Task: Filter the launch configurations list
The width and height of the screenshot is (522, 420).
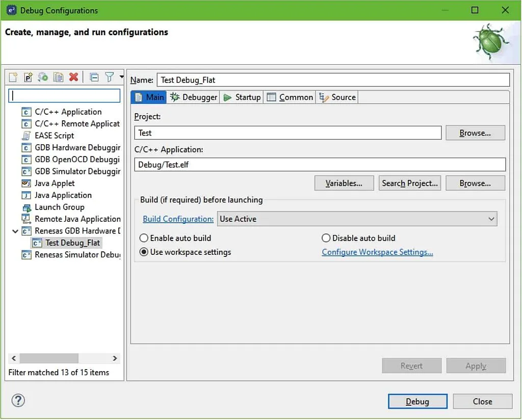Action: pos(111,77)
